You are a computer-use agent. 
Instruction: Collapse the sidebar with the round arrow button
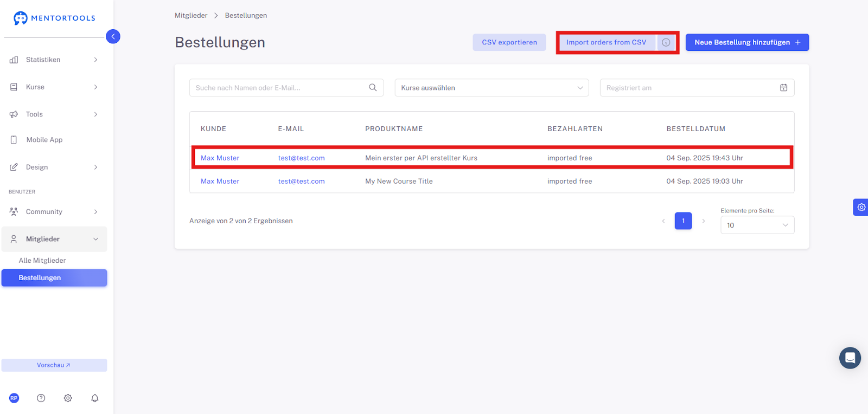tap(113, 36)
